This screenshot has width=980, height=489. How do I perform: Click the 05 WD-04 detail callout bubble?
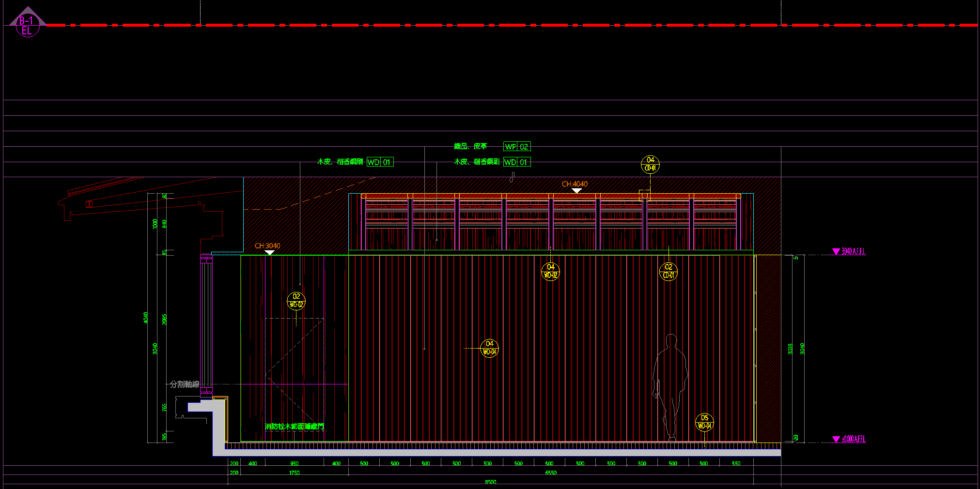click(704, 422)
